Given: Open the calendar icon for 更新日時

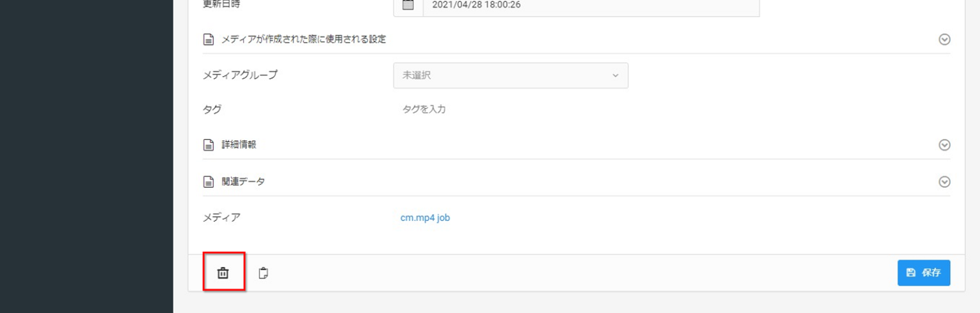Looking at the screenshot, I should click(408, 5).
